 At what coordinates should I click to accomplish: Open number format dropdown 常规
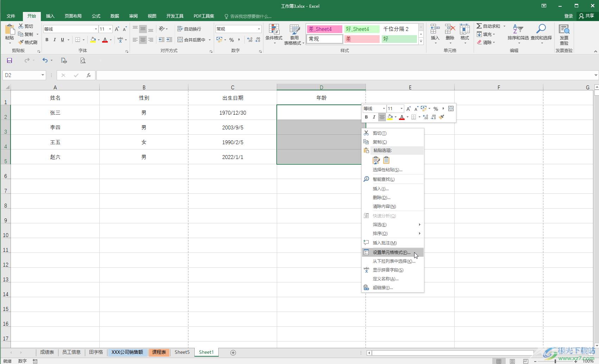(259, 29)
